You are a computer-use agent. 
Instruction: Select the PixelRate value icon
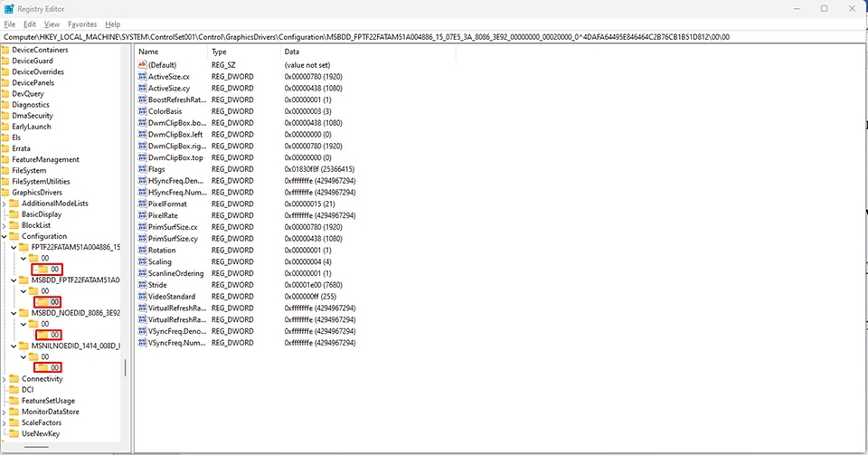click(142, 215)
